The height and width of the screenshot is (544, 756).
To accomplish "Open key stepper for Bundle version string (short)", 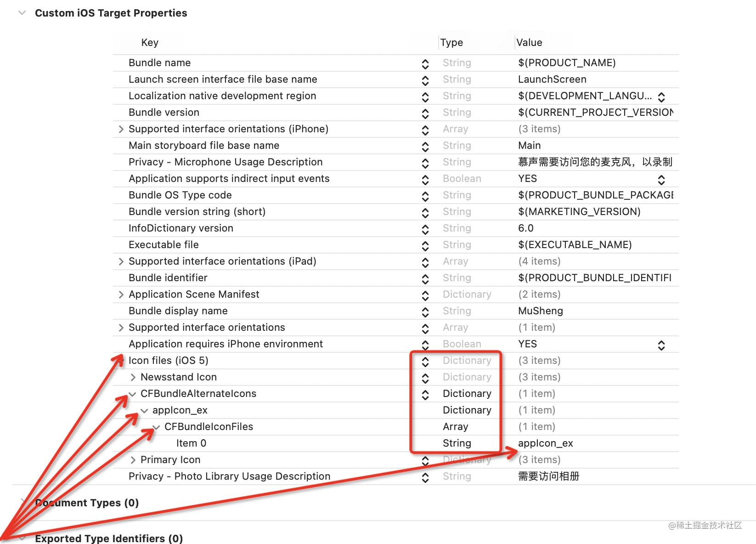I will (425, 213).
